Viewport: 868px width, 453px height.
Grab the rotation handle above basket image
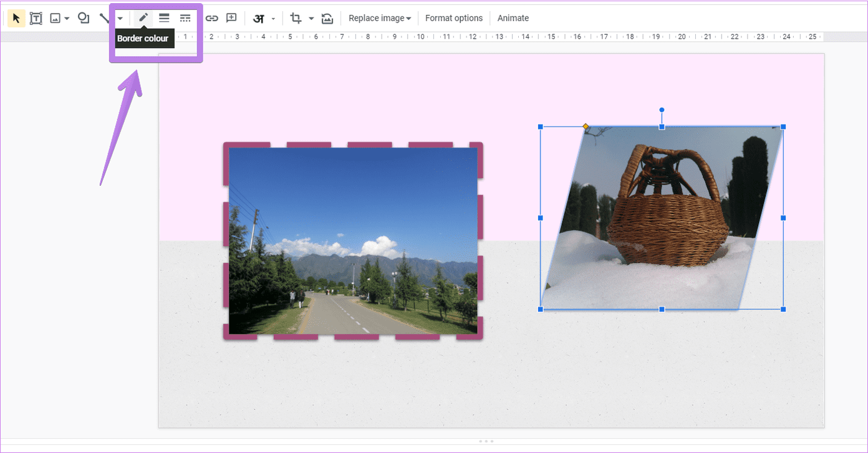[x=662, y=110]
